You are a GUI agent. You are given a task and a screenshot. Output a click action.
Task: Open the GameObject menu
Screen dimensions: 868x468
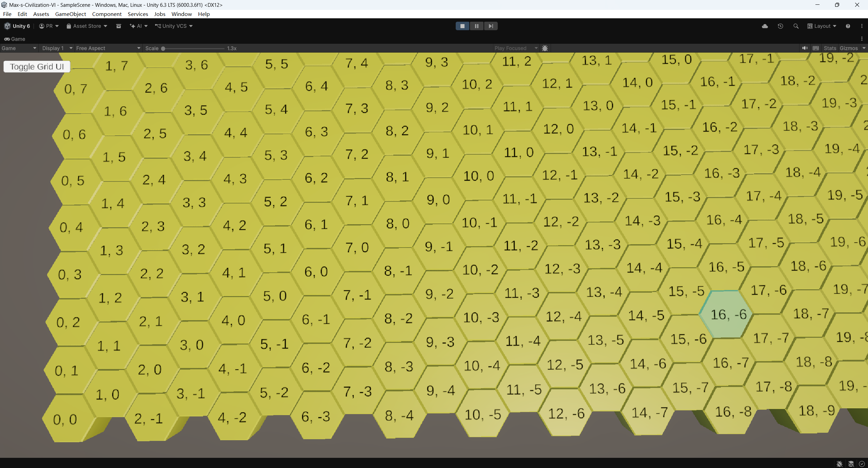[71, 14]
